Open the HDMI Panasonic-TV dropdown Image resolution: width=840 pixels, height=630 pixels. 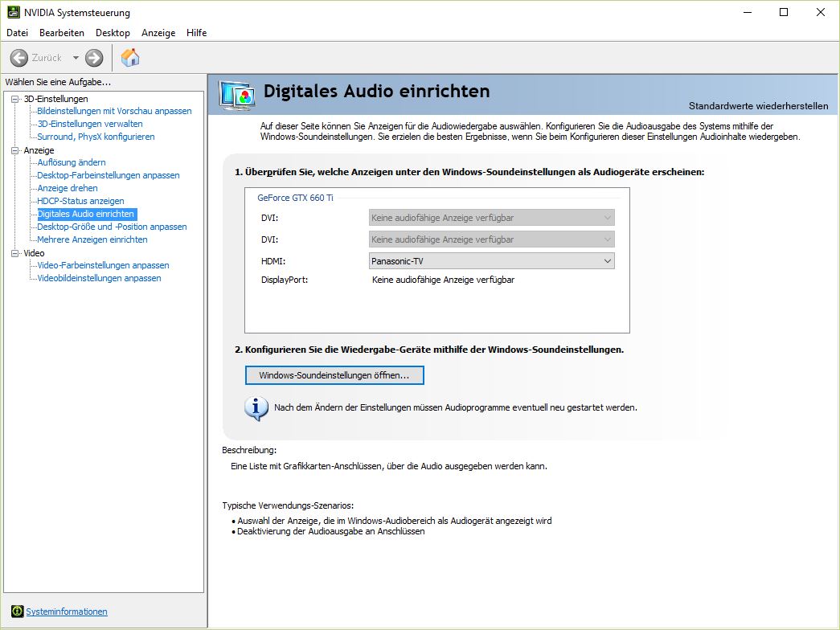(x=491, y=261)
